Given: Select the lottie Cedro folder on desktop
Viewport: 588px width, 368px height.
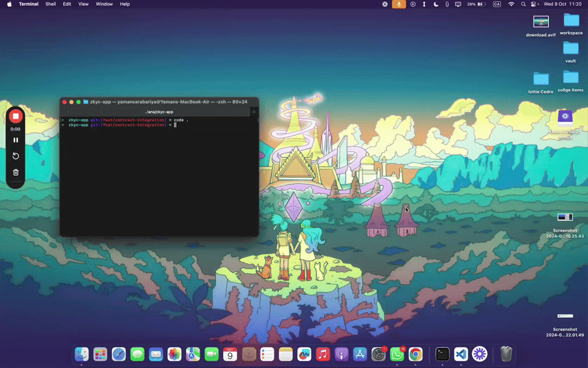Looking at the screenshot, I should click(541, 83).
